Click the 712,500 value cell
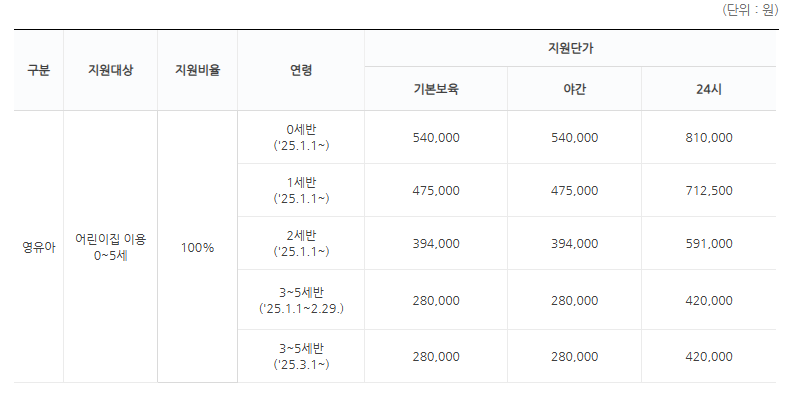788x394 pixels. coord(709,190)
